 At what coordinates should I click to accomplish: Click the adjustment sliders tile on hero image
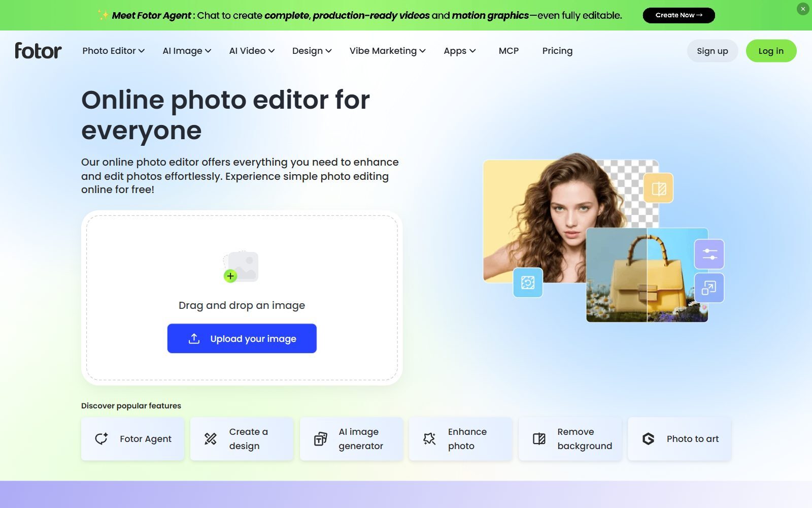pos(709,254)
